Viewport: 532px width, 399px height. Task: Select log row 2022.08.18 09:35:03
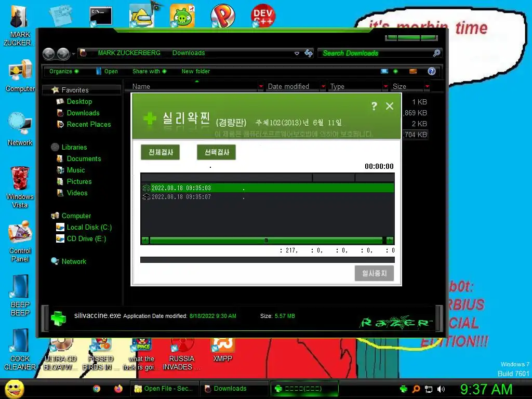[x=268, y=188]
